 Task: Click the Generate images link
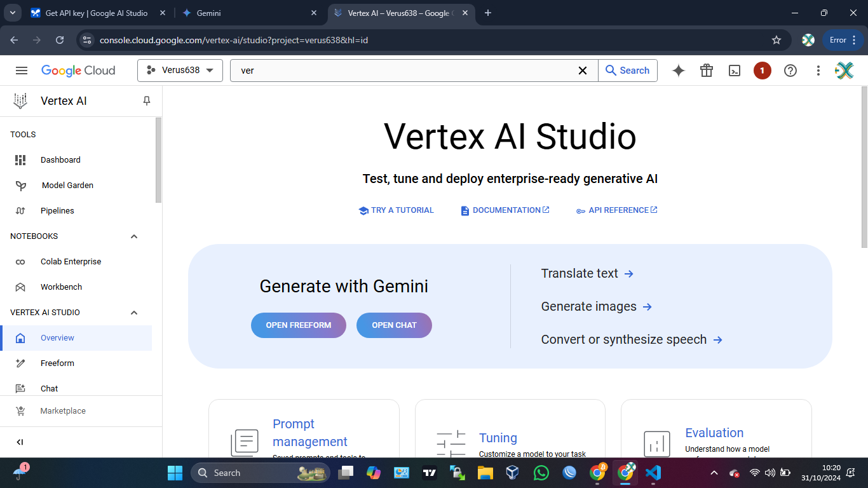click(597, 307)
